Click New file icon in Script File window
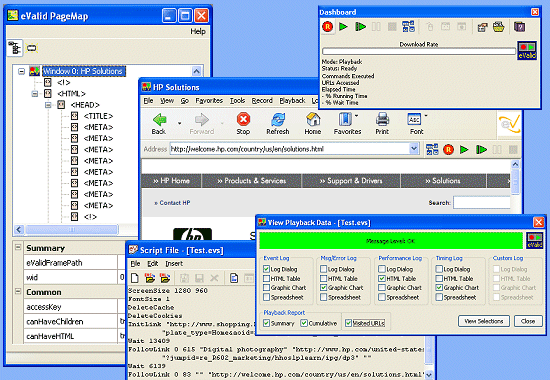This screenshot has height=380, width=550. pyautogui.click(x=135, y=278)
